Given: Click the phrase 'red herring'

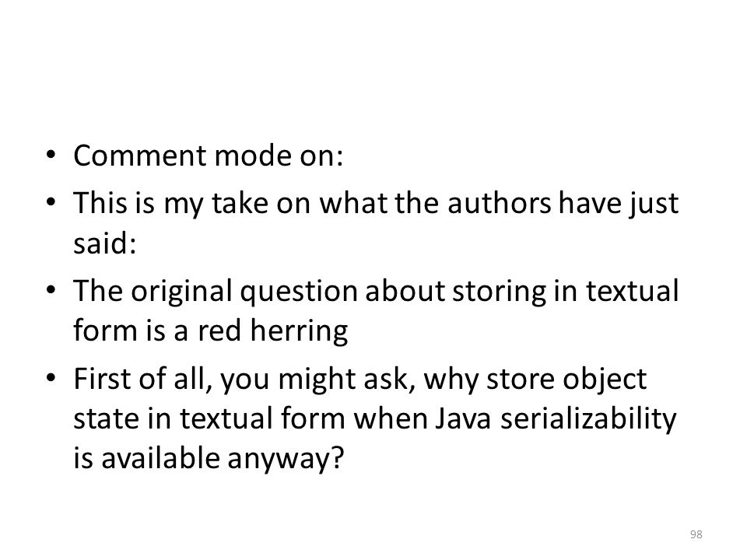Looking at the screenshot, I should (x=272, y=331).
